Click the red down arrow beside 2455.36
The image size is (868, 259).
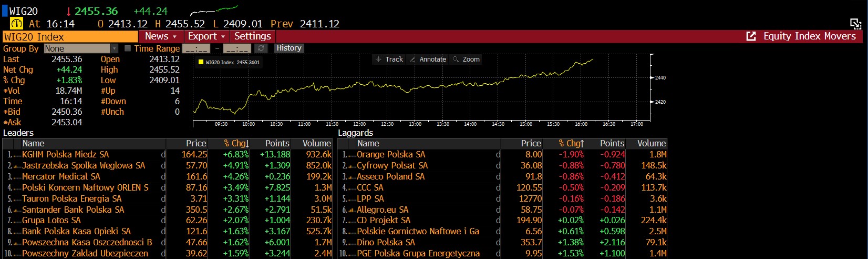click(x=68, y=12)
